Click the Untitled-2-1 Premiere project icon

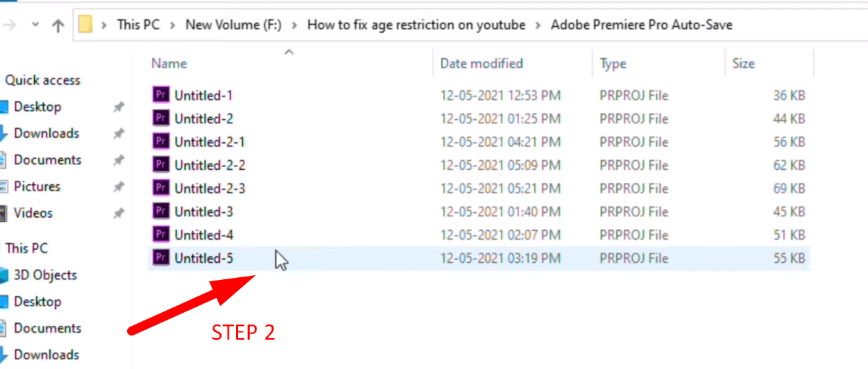pyautogui.click(x=161, y=142)
